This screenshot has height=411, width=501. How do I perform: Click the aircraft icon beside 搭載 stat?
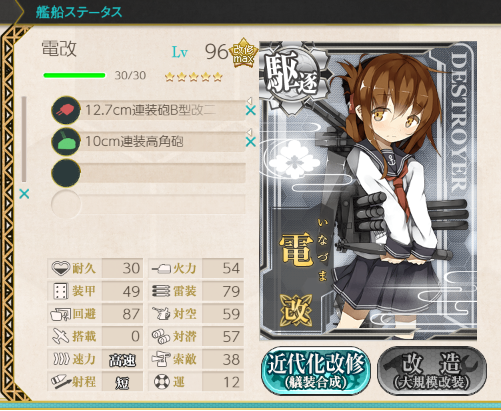coord(61,336)
